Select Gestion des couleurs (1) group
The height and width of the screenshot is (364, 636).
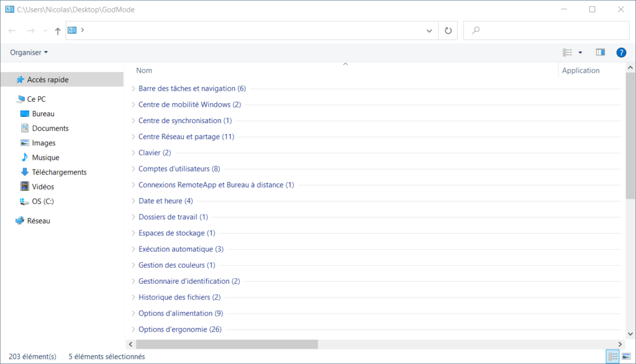point(177,265)
